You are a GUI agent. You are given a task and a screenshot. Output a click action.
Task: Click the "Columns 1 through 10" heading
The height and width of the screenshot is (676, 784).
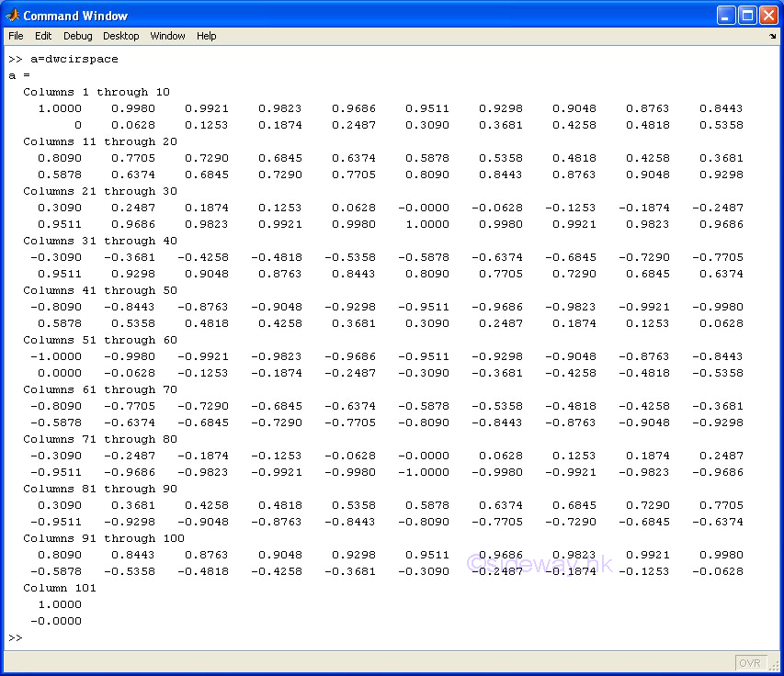coord(97,92)
